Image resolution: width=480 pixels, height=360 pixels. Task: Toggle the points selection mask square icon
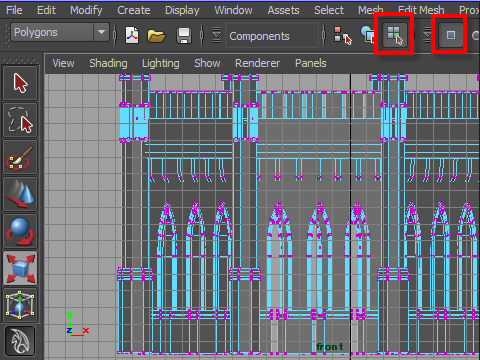[x=451, y=35]
